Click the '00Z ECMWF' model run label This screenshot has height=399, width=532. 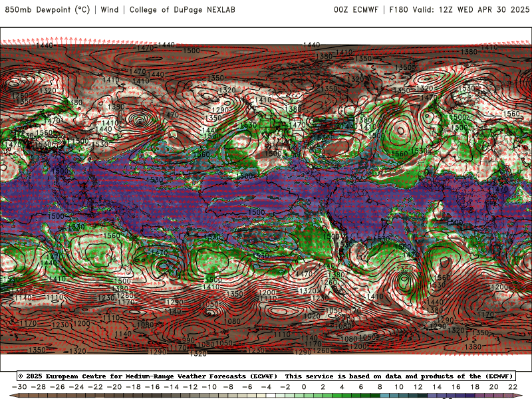pos(356,9)
